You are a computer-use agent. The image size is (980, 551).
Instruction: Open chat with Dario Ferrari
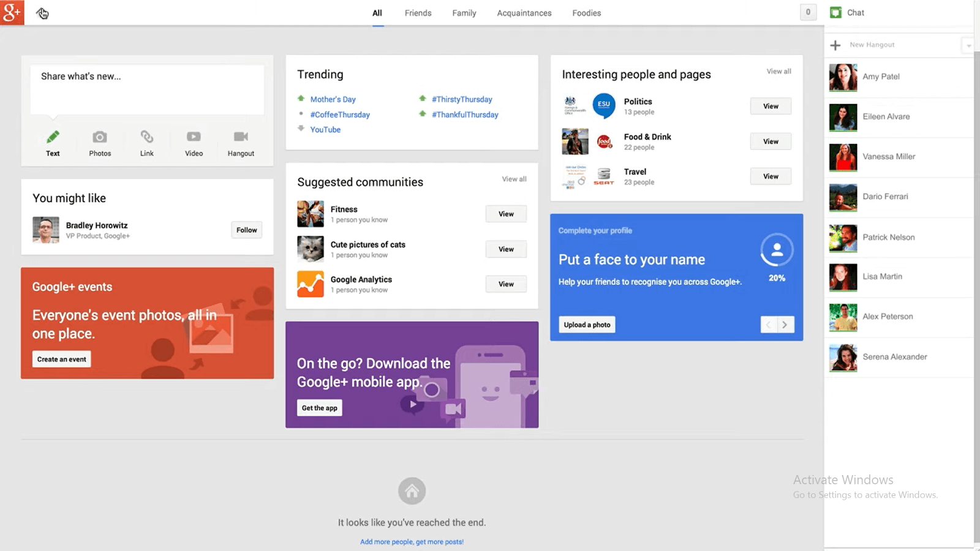[x=899, y=197]
